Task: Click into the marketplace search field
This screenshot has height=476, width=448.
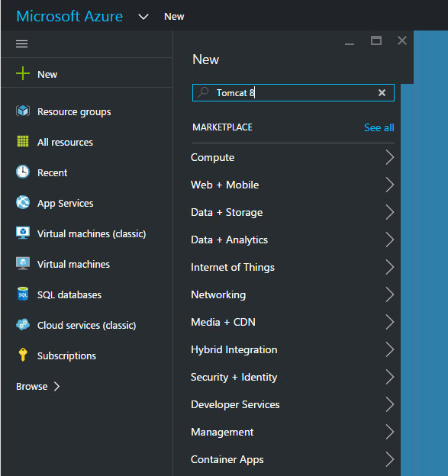Action: (293, 92)
